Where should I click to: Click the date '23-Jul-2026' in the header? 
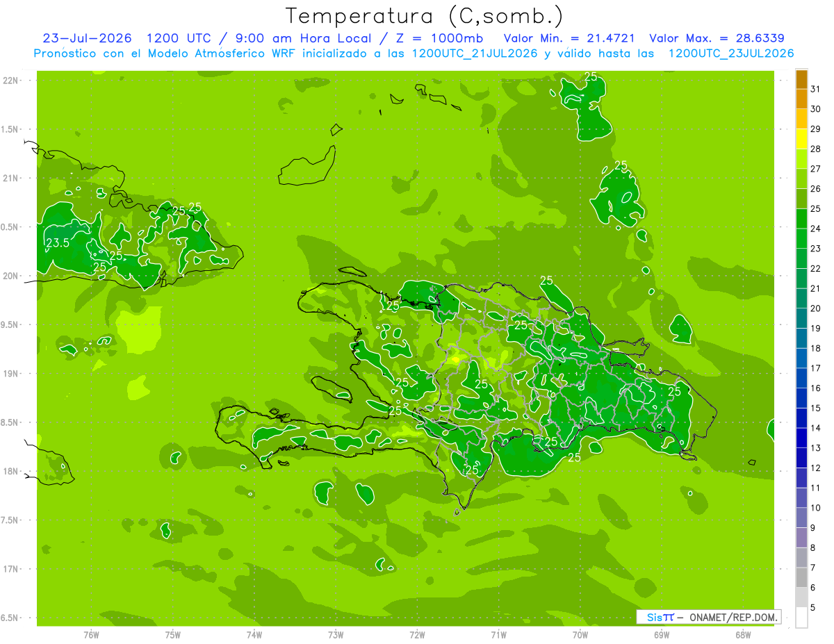(87, 38)
